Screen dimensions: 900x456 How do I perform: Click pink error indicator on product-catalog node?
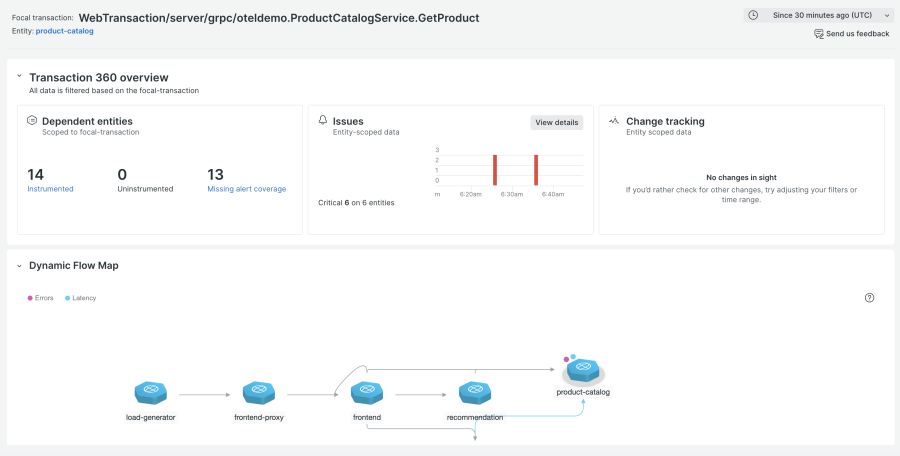coord(567,359)
